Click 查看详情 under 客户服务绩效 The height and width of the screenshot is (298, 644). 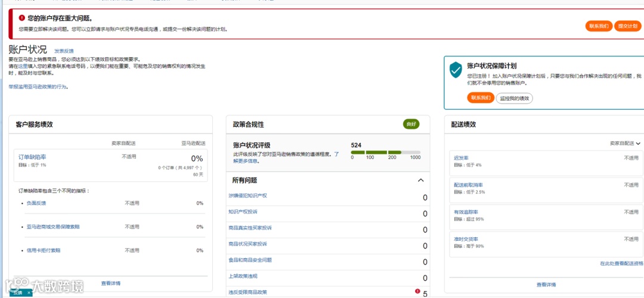tap(111, 283)
